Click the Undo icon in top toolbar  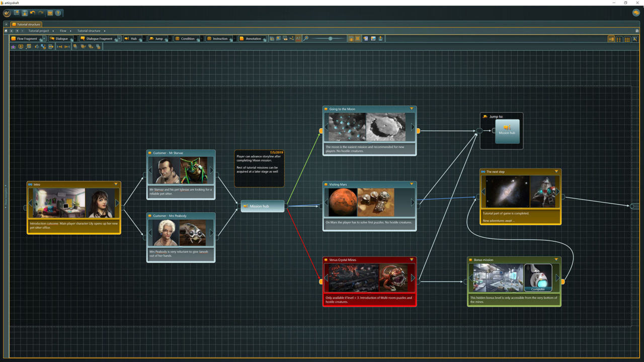pyautogui.click(x=32, y=14)
